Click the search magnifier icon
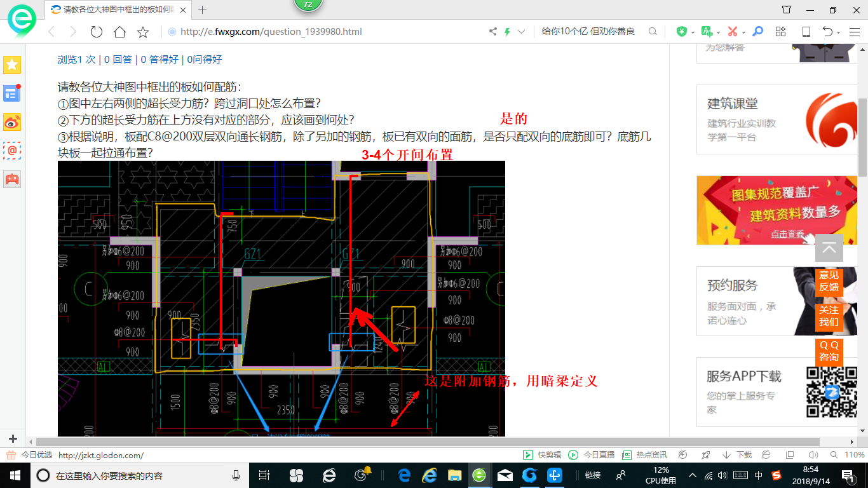The image size is (868, 488). 653,31
